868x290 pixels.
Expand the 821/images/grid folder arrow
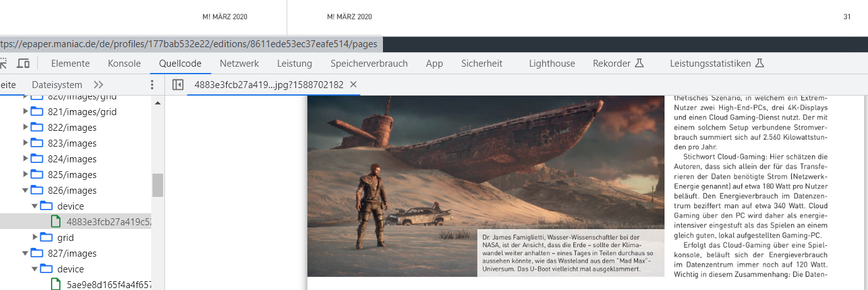click(25, 111)
